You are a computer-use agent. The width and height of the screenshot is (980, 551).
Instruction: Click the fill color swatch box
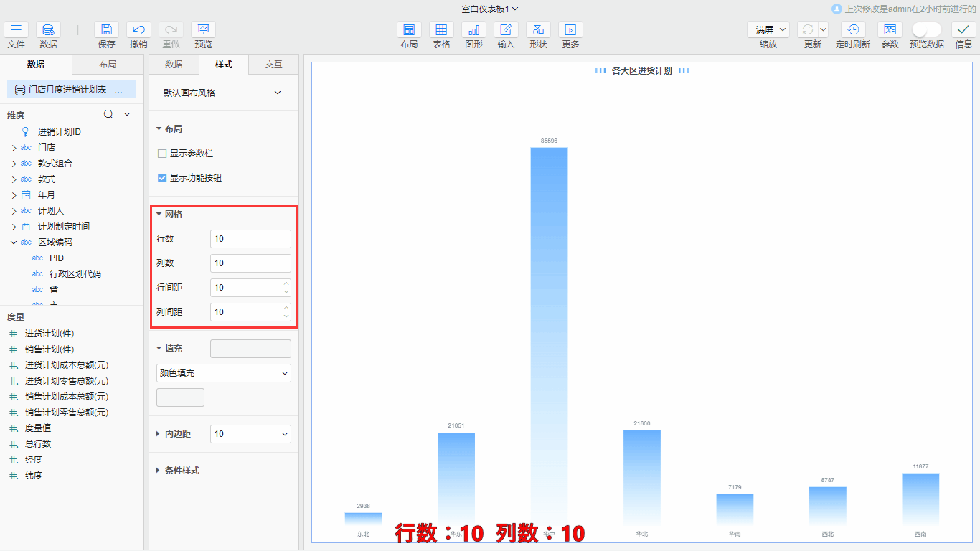[x=180, y=397]
